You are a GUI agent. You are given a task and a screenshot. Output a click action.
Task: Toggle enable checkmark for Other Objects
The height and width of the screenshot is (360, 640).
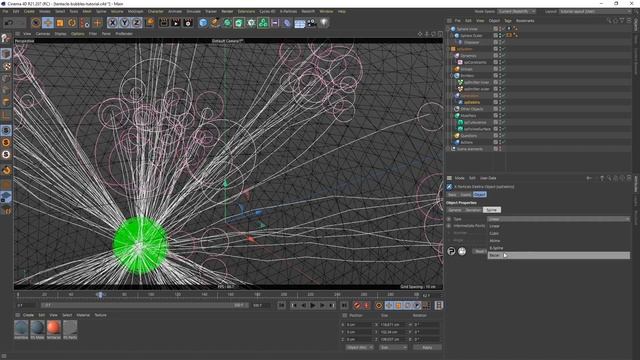pos(504,109)
